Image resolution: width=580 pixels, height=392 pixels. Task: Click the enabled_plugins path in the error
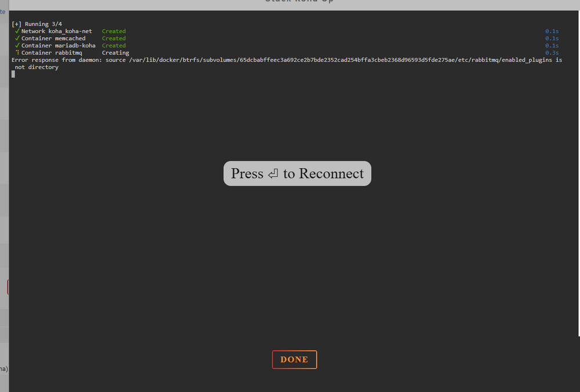point(527,60)
